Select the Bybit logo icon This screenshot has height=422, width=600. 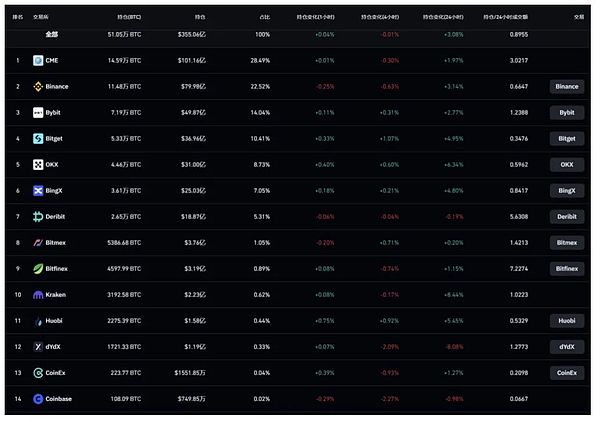click(38, 112)
